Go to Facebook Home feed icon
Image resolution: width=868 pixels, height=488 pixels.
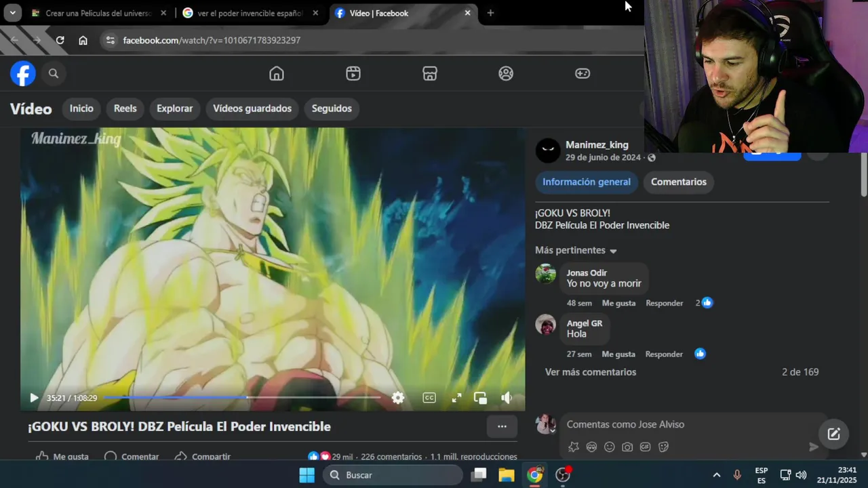click(x=277, y=74)
